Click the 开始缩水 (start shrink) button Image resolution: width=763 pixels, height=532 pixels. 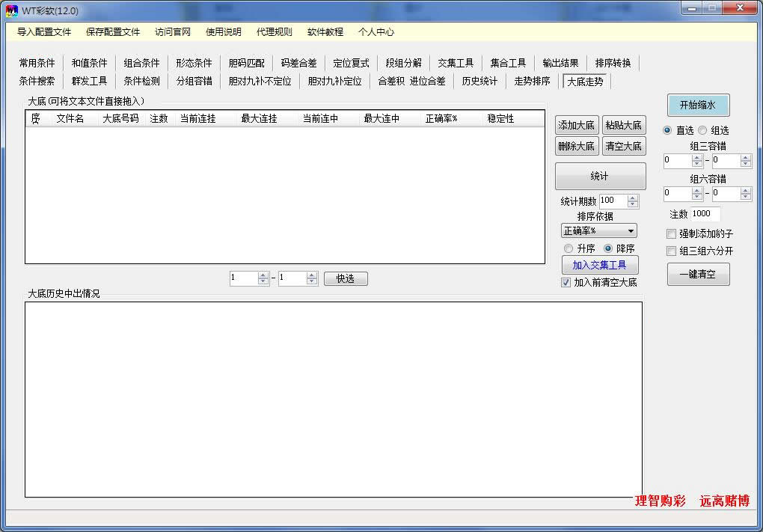click(x=697, y=105)
